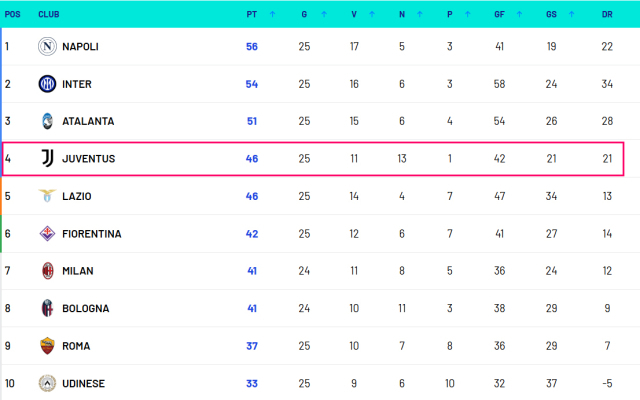Screen dimensions: 640x400
Task: Select Juventus points value 46
Action: click(252, 158)
